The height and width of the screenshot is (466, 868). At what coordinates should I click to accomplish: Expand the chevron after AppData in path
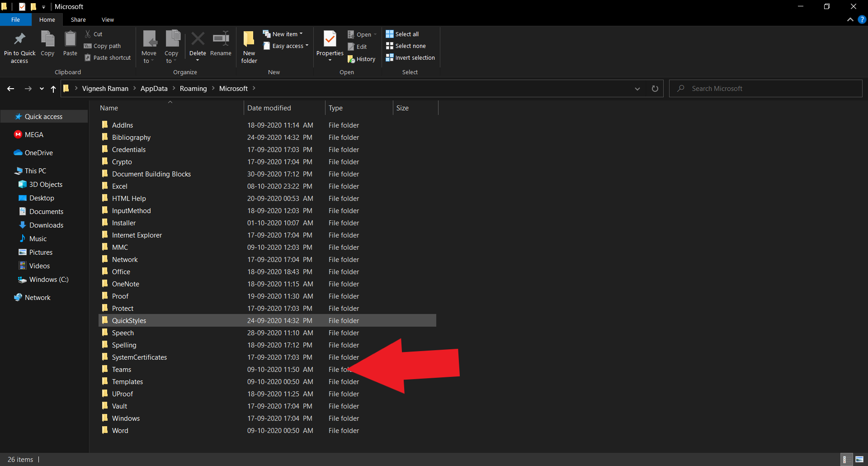point(174,88)
